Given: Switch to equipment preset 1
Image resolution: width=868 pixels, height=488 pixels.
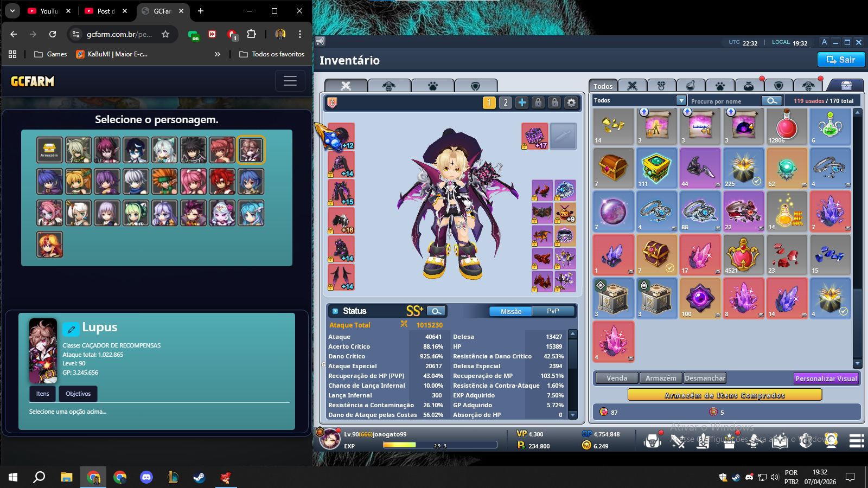Looking at the screenshot, I should (x=489, y=102).
